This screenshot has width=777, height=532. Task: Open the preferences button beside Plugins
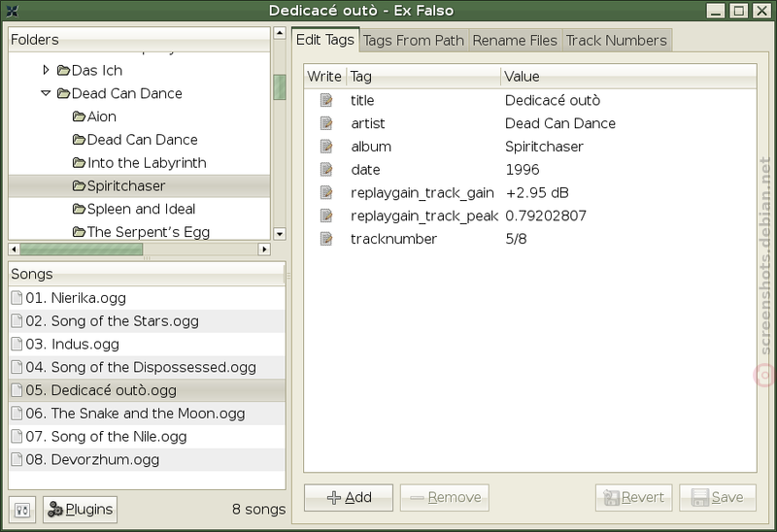pos(21,510)
